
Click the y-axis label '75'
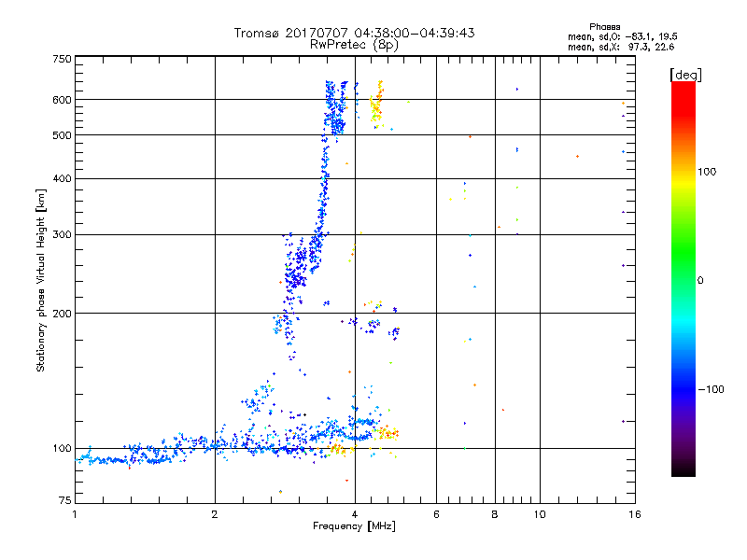pyautogui.click(x=65, y=500)
